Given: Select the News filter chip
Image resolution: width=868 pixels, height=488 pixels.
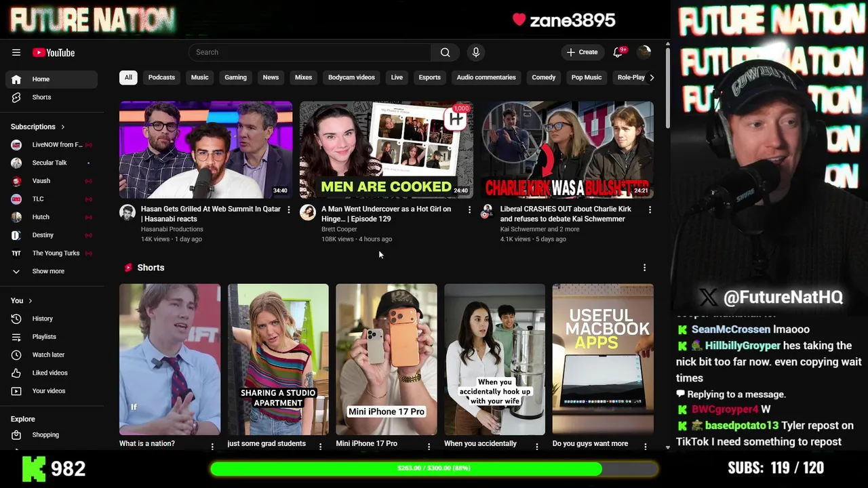Looking at the screenshot, I should (x=271, y=77).
